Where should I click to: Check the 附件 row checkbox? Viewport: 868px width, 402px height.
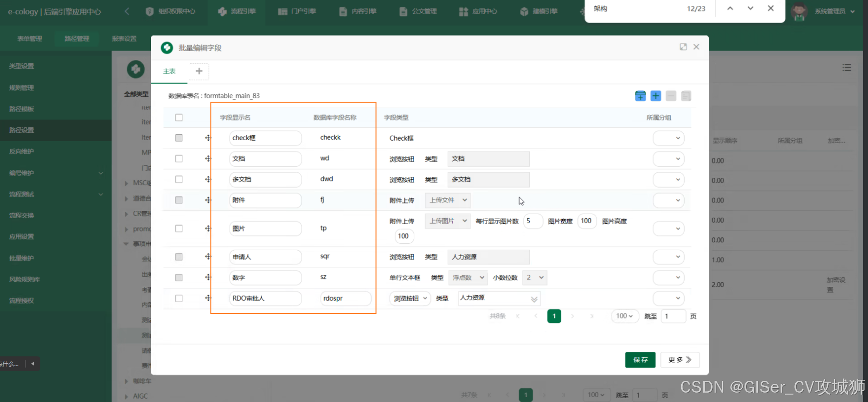point(179,200)
